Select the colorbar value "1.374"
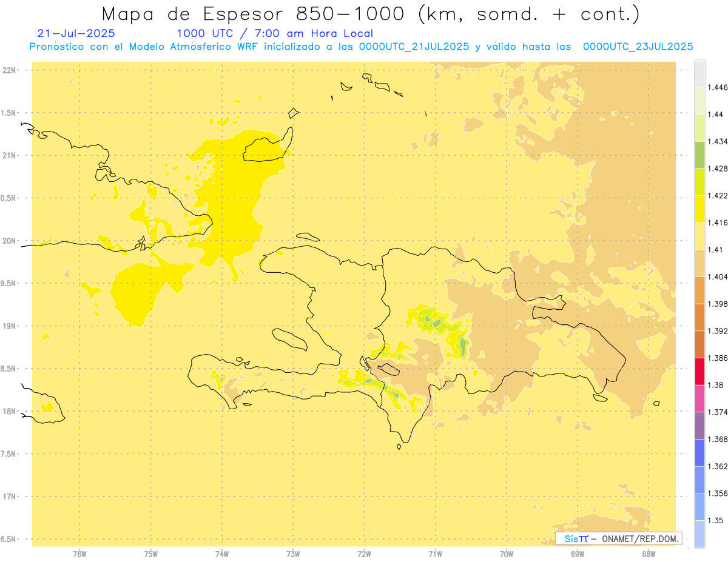Viewport: 728px width, 562px height. (x=718, y=412)
